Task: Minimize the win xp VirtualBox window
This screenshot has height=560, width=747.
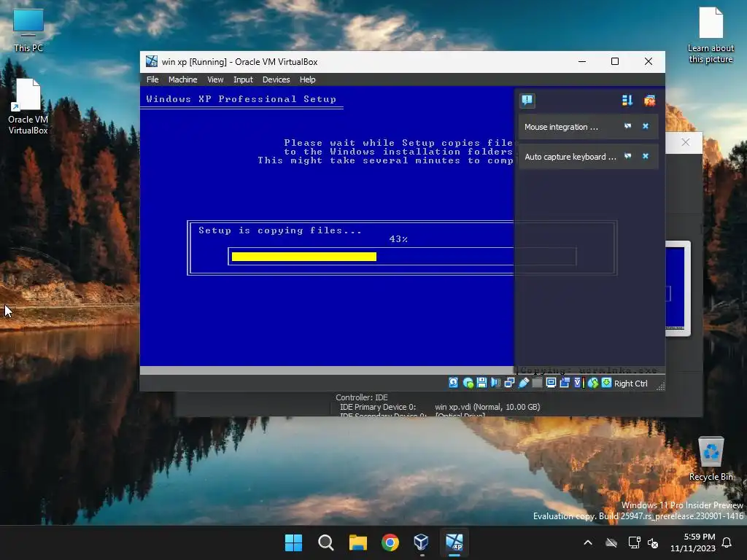Action: 582,61
